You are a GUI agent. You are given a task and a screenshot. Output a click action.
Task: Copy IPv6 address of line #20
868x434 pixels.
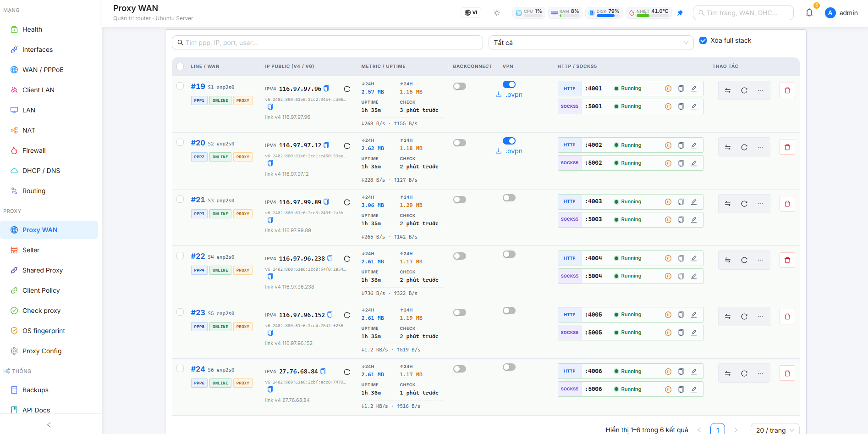pos(270,163)
